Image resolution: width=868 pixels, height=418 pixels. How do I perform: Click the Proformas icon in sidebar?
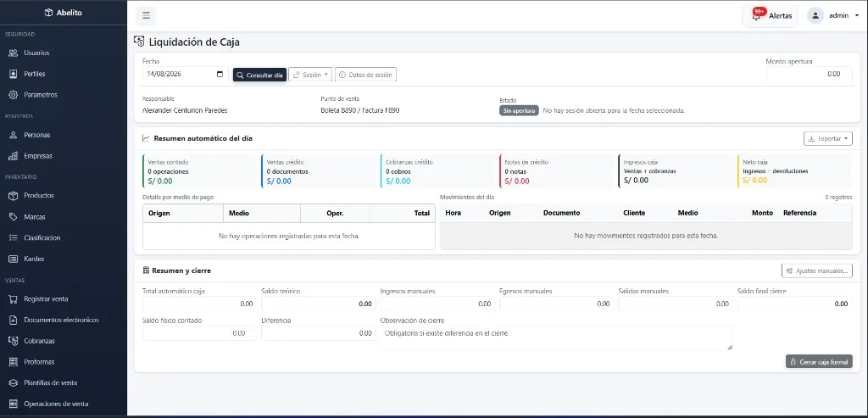pos(14,361)
